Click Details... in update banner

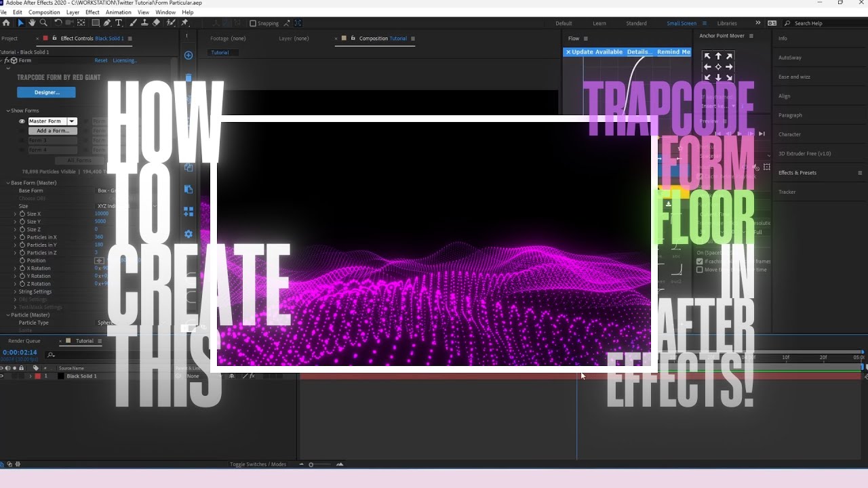(639, 52)
